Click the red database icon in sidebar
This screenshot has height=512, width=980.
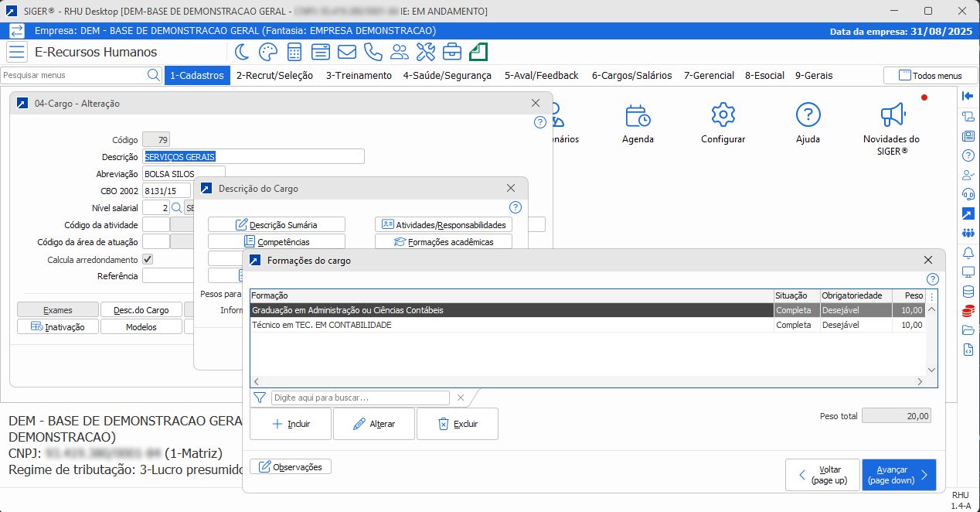click(x=968, y=312)
